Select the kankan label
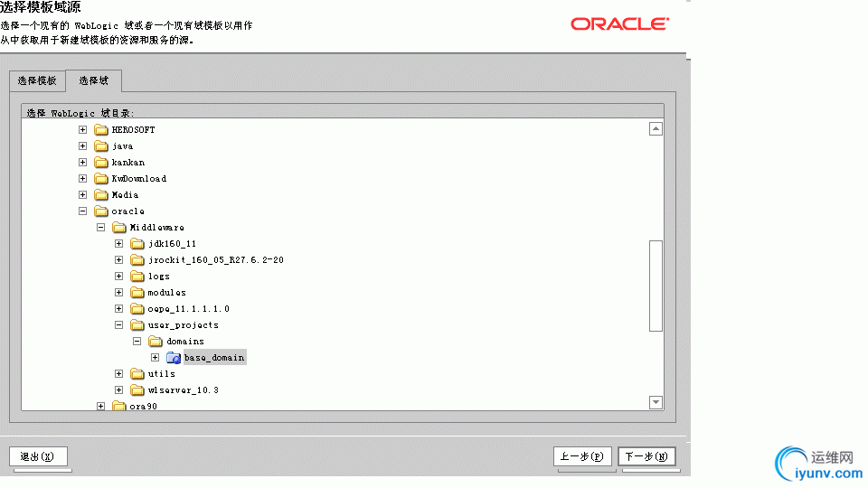 127,162
